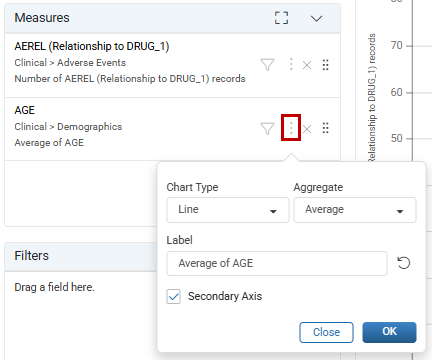Open more options for AGE measure
Image resolution: width=432 pixels, height=360 pixels.
291,128
